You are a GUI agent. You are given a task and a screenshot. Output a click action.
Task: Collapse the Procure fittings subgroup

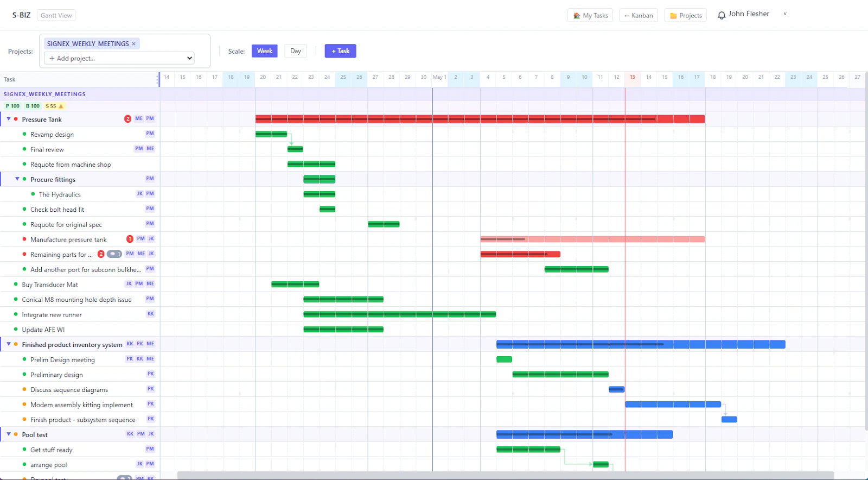17,179
